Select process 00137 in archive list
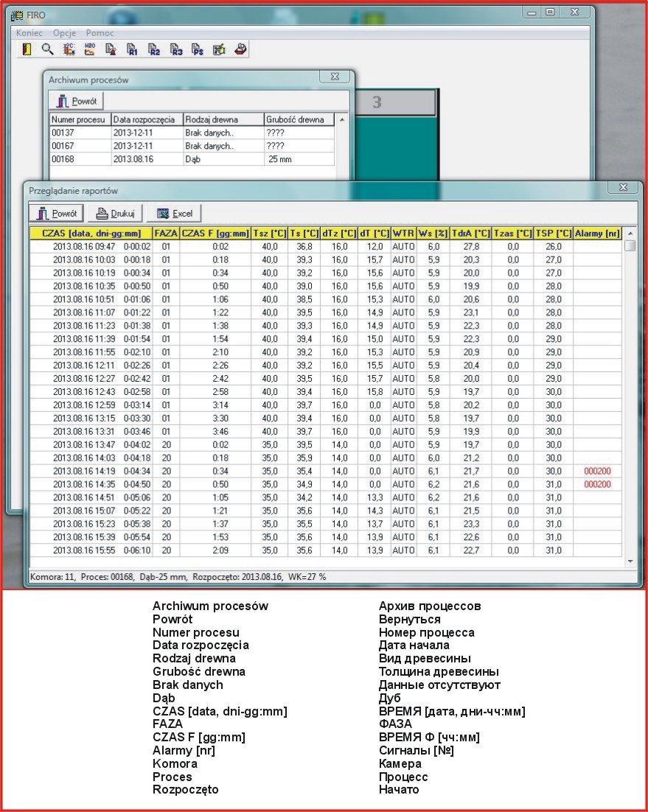 point(192,133)
